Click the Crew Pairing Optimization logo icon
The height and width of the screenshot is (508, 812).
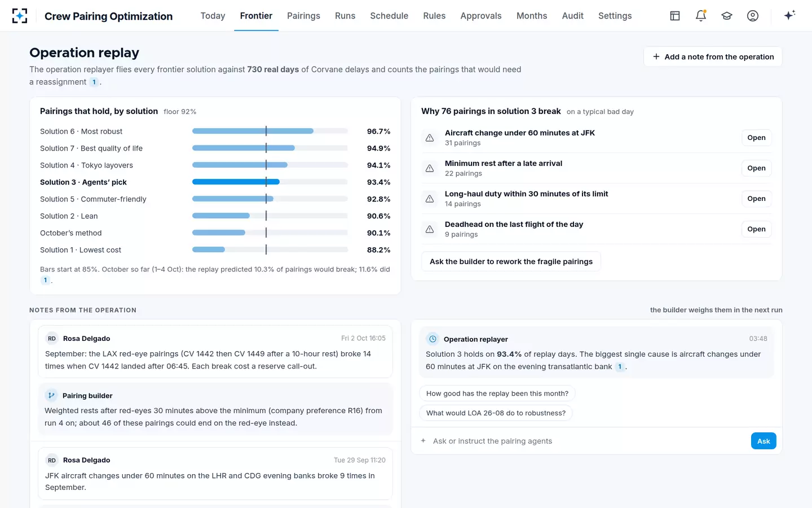point(20,16)
